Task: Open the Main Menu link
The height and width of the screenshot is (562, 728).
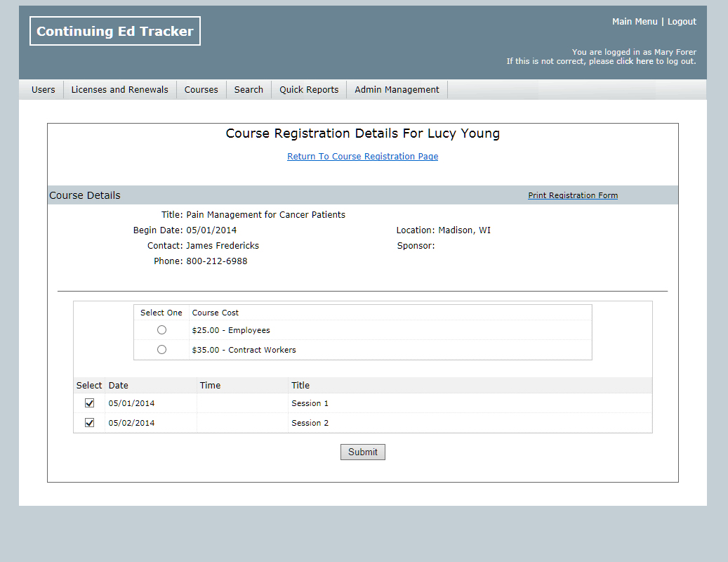Action: [634, 22]
